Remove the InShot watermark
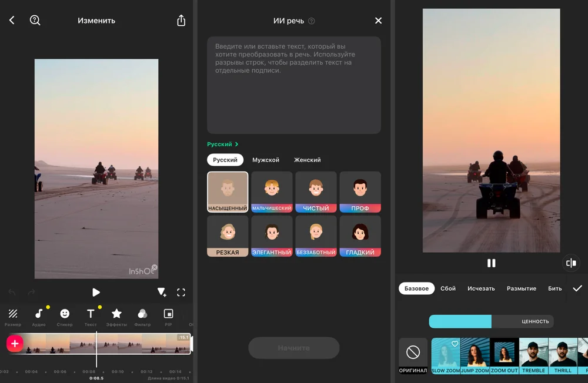 coord(155,268)
